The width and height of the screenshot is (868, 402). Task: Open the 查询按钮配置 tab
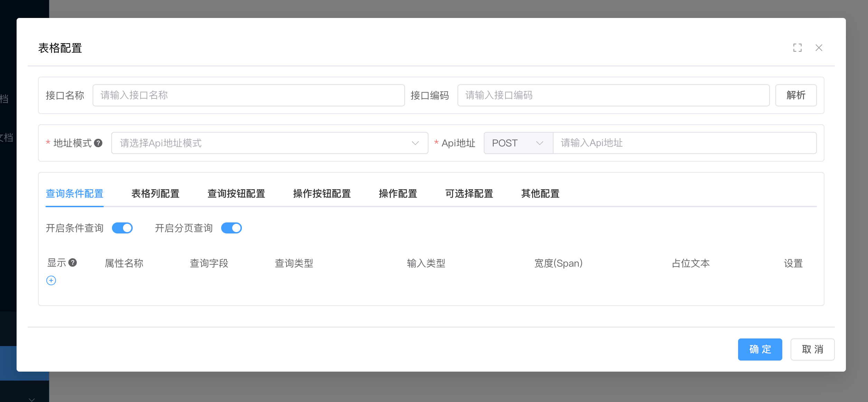[x=236, y=194]
